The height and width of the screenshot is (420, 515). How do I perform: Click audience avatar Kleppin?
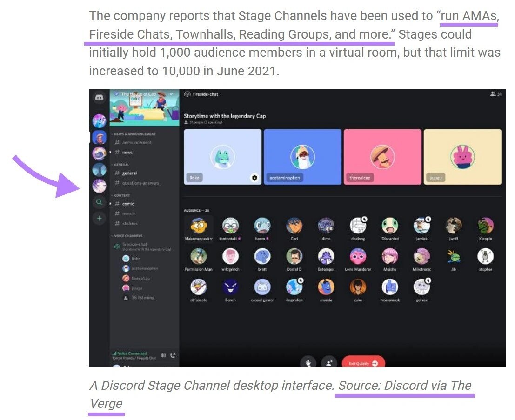pos(485,226)
